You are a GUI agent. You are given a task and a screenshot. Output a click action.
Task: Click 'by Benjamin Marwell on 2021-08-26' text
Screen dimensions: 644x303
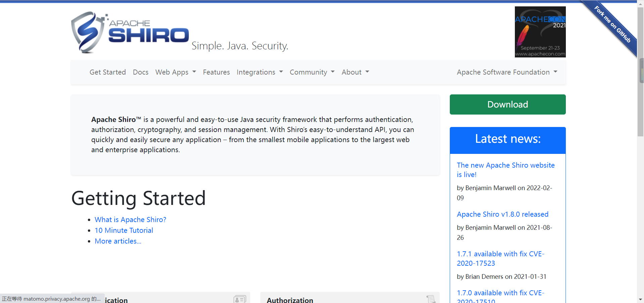click(x=504, y=232)
